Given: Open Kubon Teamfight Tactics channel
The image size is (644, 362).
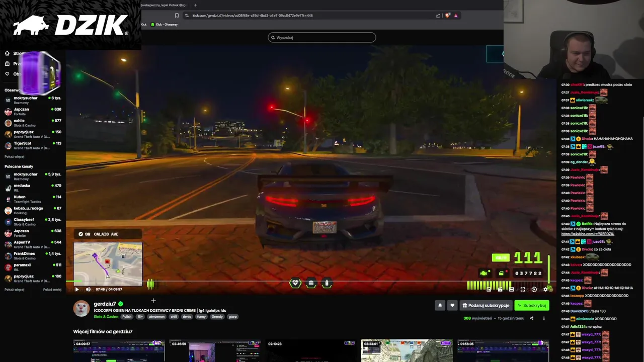Looking at the screenshot, I should [33, 199].
